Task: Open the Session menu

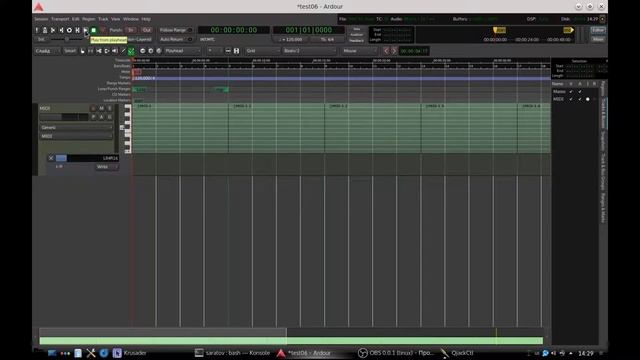Action: click(x=41, y=19)
